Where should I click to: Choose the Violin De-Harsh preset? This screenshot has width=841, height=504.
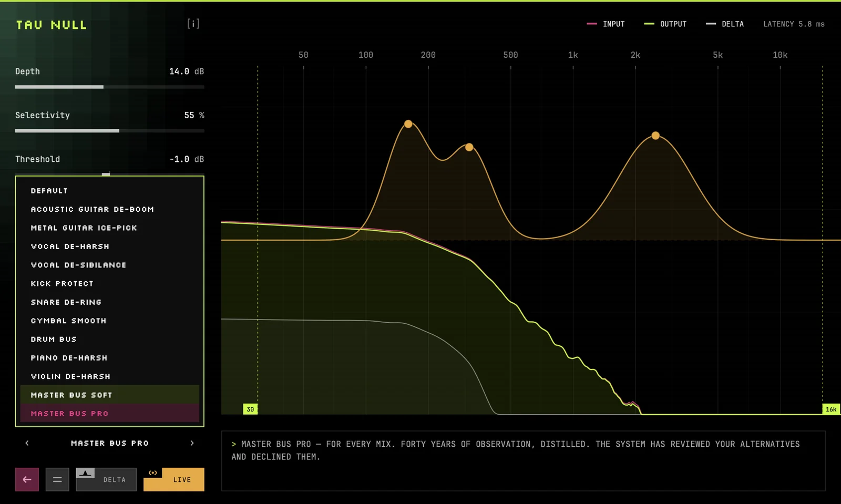110,376
